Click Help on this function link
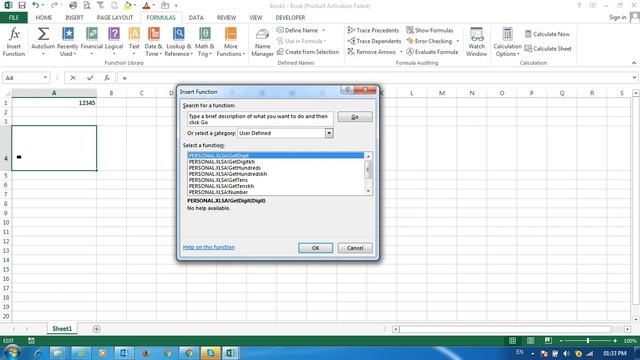The width and height of the screenshot is (640, 360). [x=209, y=247]
